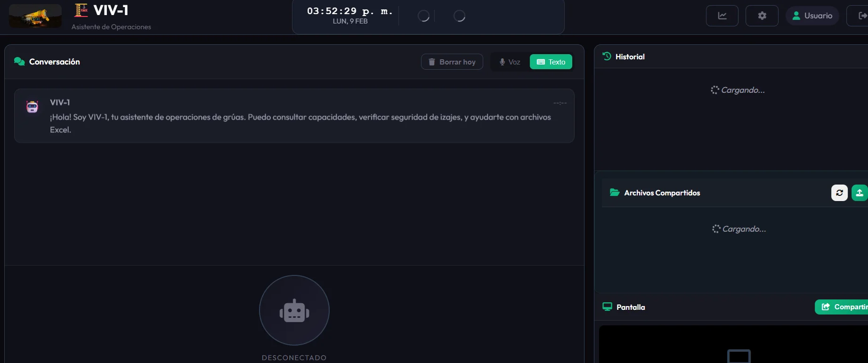Click the VIV-1 crane logo icon
Image resolution: width=868 pixels, height=363 pixels.
(x=81, y=10)
